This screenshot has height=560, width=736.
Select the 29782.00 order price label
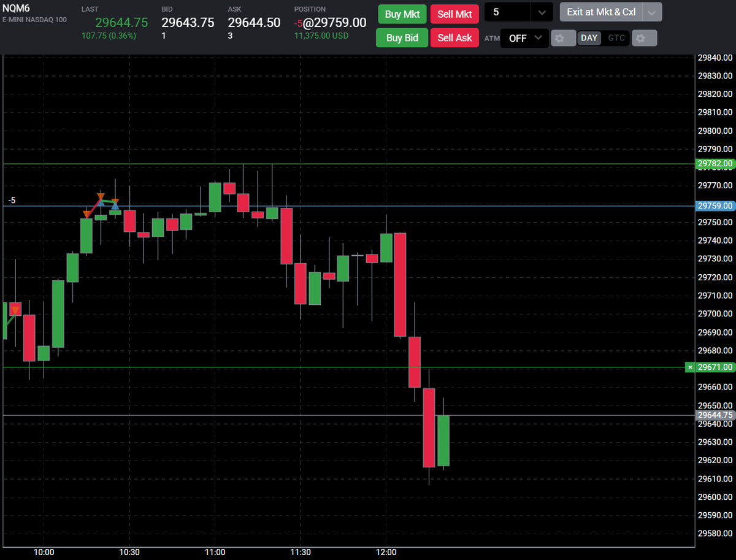[x=715, y=164]
